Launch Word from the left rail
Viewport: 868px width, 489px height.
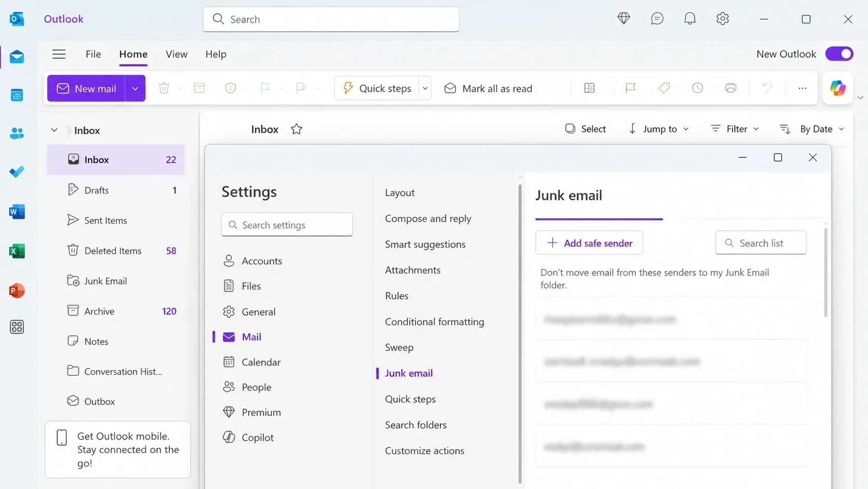pyautogui.click(x=17, y=212)
